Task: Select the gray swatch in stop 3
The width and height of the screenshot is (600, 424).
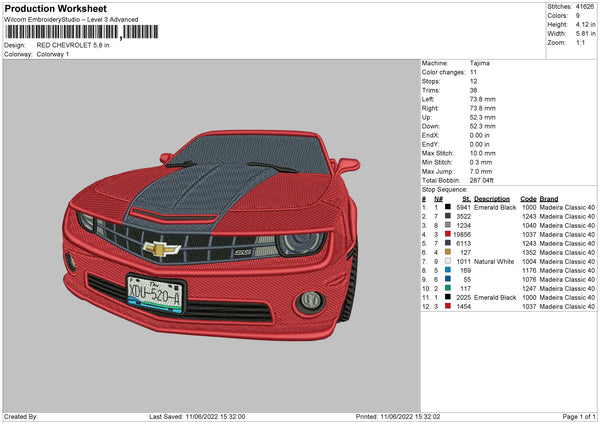Action: pos(449,225)
